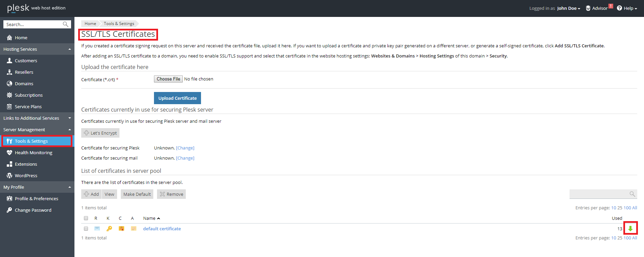Open the default certificate link
644x257 pixels.
point(162,229)
